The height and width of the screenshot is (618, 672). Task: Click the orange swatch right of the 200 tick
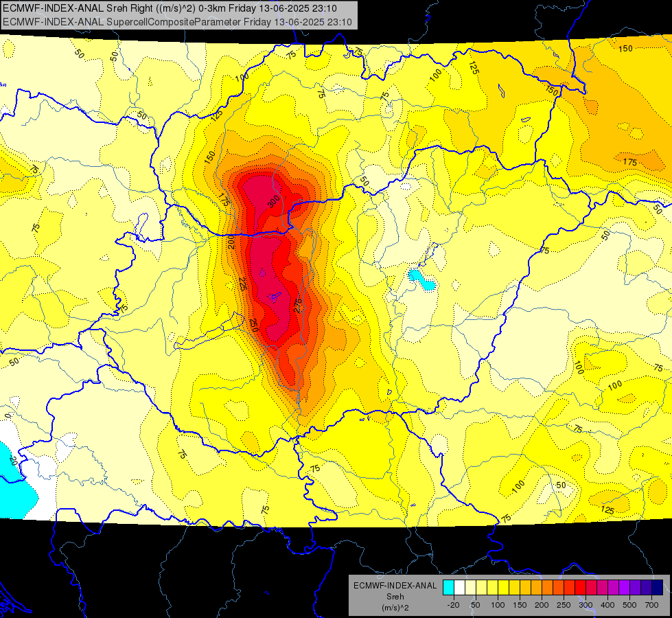click(548, 588)
